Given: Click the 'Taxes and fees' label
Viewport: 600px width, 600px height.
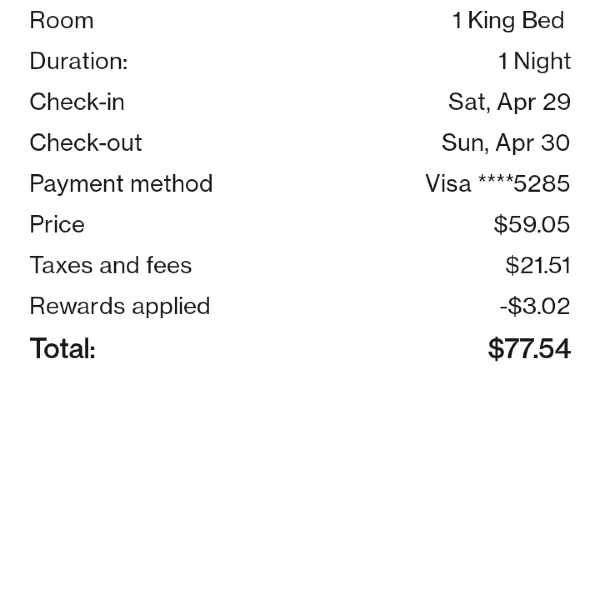Looking at the screenshot, I should tap(110, 266).
